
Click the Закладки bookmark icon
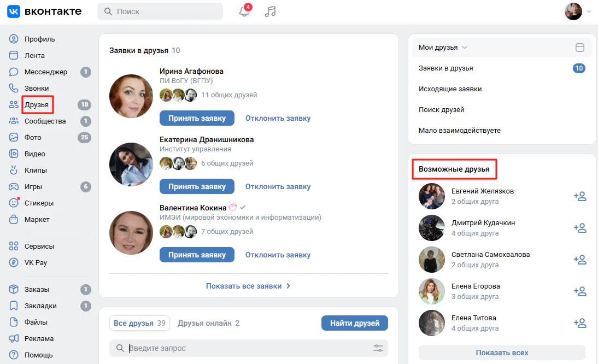pyautogui.click(x=14, y=306)
